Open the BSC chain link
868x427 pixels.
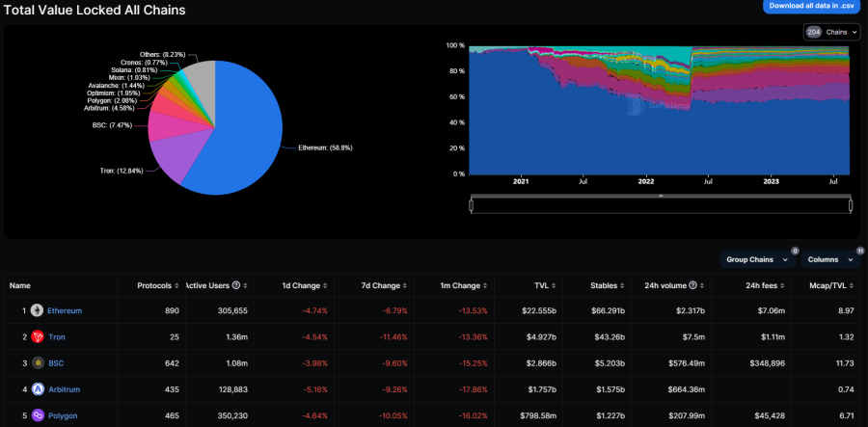(56, 363)
